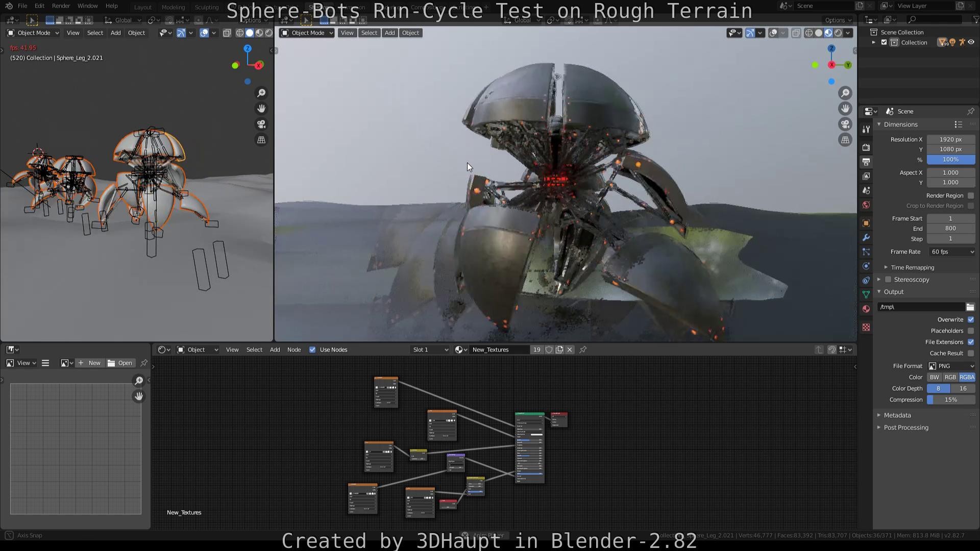Open the Frame Rate dropdown
The height and width of the screenshot is (551, 980).
(x=951, y=252)
